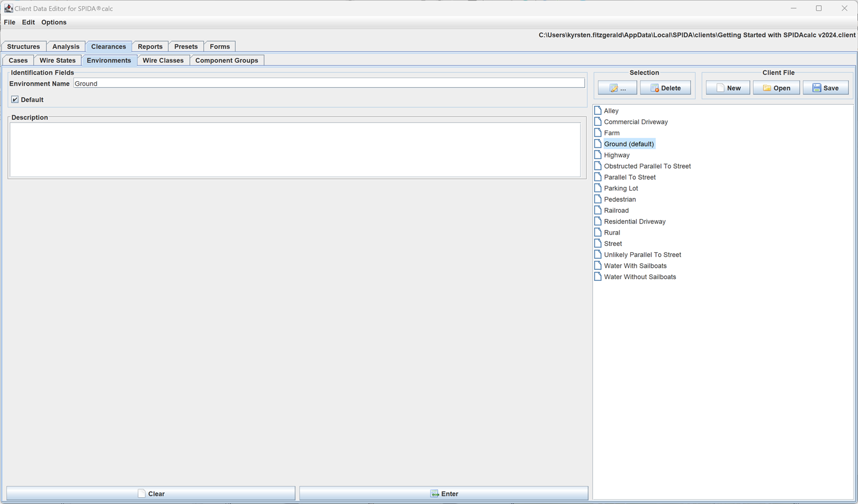Open the File menu

coord(10,22)
